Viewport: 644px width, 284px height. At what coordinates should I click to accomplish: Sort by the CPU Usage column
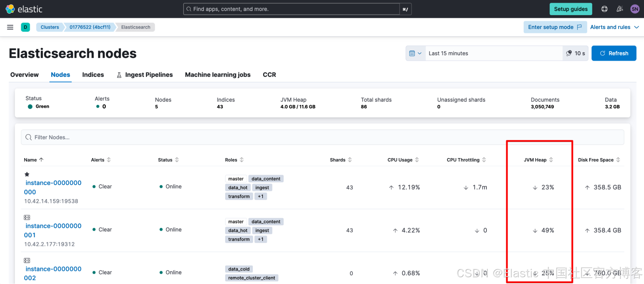point(403,160)
